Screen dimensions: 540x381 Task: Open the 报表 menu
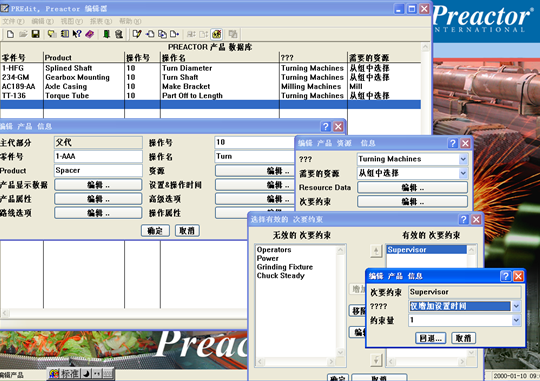101,21
